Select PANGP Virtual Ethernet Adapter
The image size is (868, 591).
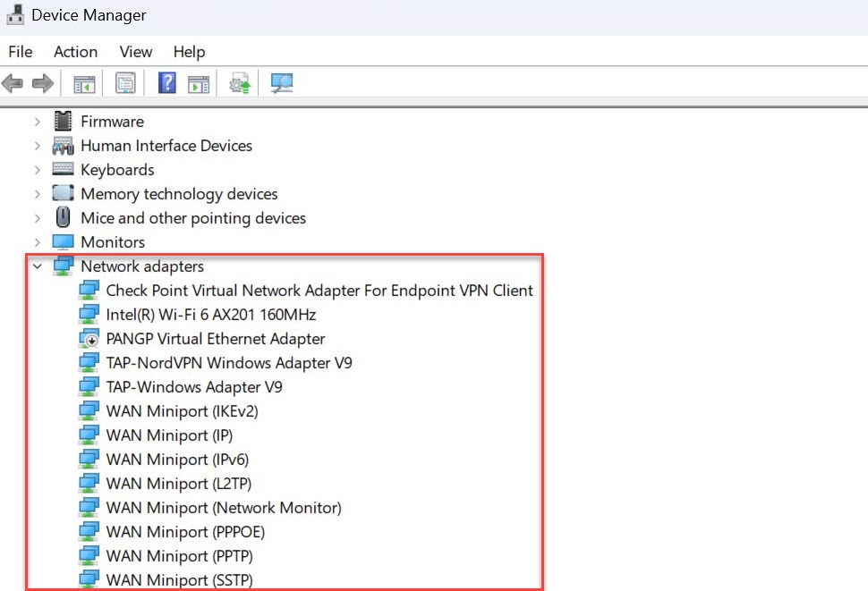[216, 338]
